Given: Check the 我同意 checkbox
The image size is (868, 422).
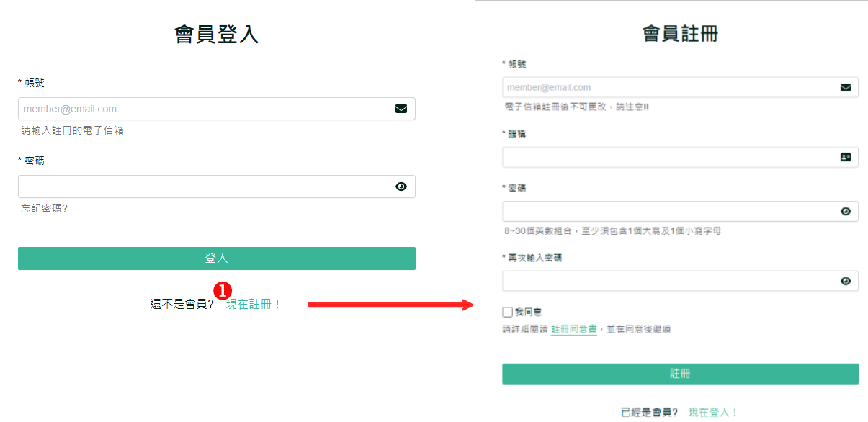Looking at the screenshot, I should [x=507, y=312].
